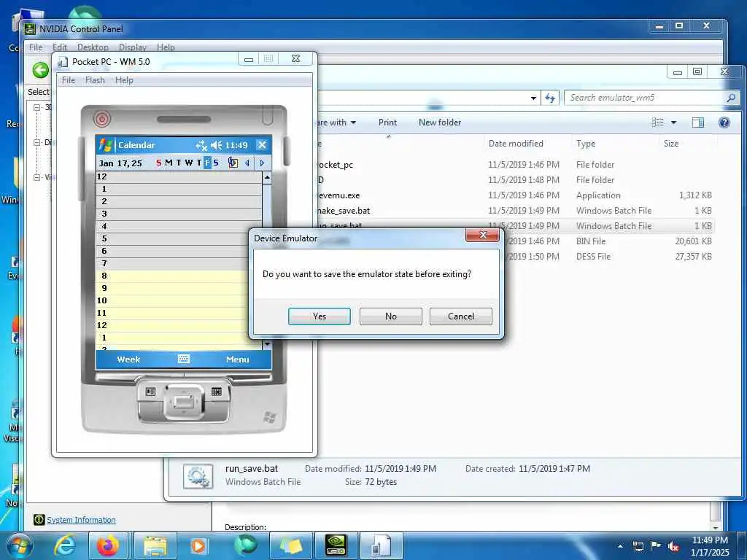Click New folder in Explorer toolbar
747x560 pixels.
coord(440,122)
